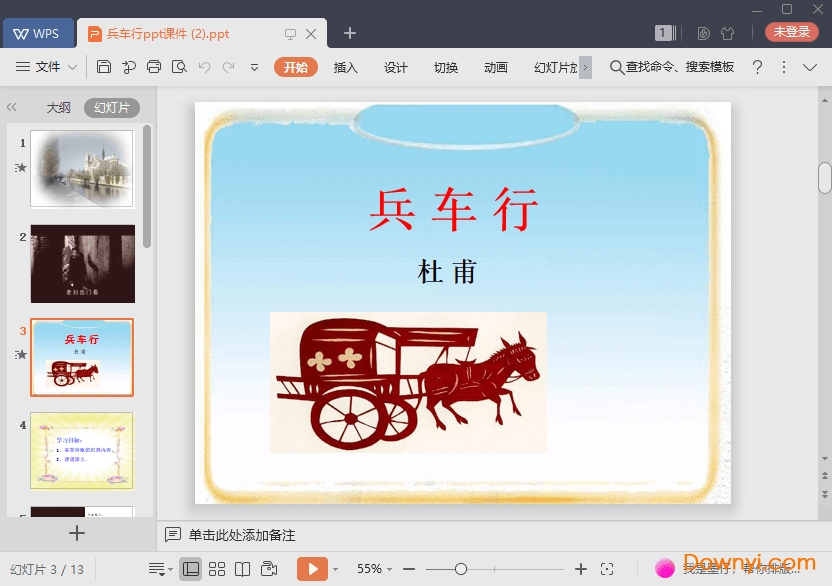Switch to slide sorter grid view
This screenshot has width=832, height=586.
pos(216,569)
